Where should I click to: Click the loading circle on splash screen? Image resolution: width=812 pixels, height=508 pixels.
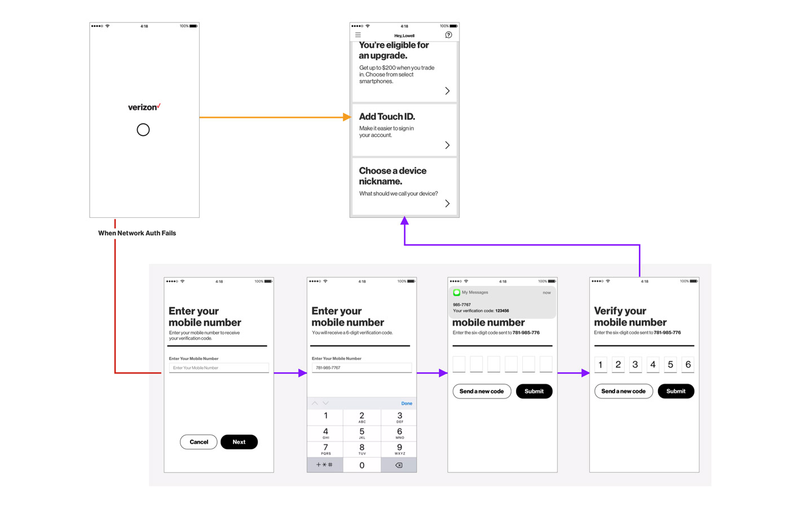[x=143, y=130]
